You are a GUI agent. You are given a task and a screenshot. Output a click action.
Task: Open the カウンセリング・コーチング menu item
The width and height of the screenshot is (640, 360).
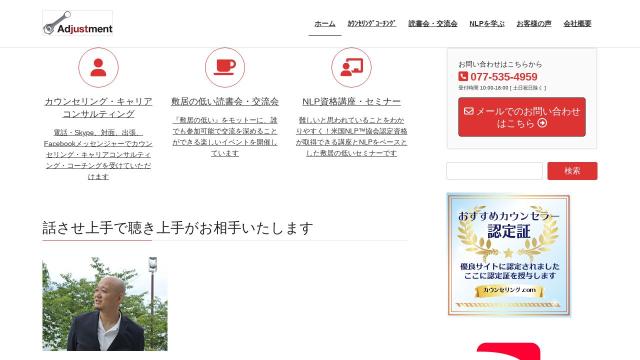[x=372, y=24]
